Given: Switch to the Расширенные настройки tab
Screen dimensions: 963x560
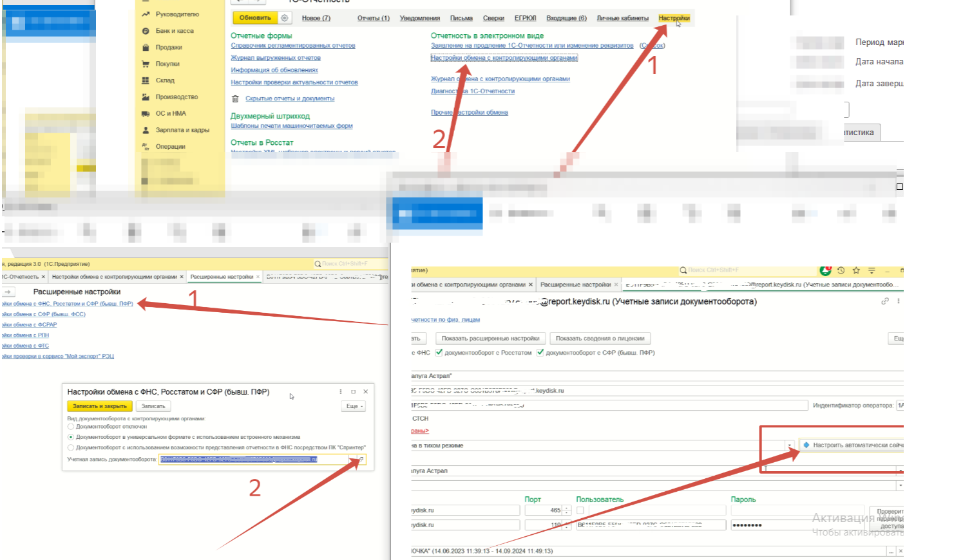Looking at the screenshot, I should pos(222,277).
